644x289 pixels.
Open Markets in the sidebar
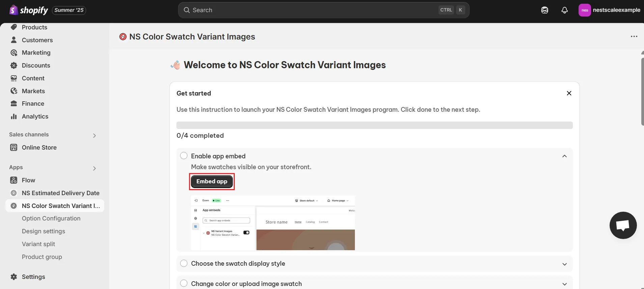click(x=33, y=91)
